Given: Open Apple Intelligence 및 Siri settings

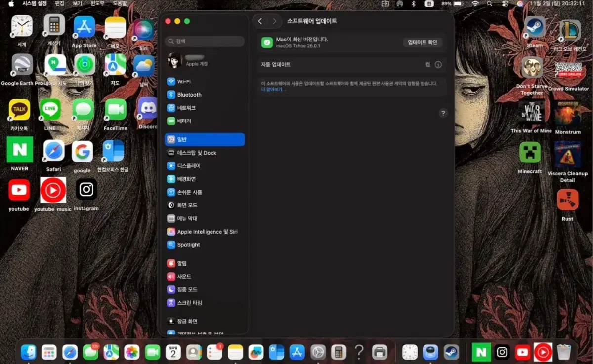Looking at the screenshot, I should click(x=205, y=232).
